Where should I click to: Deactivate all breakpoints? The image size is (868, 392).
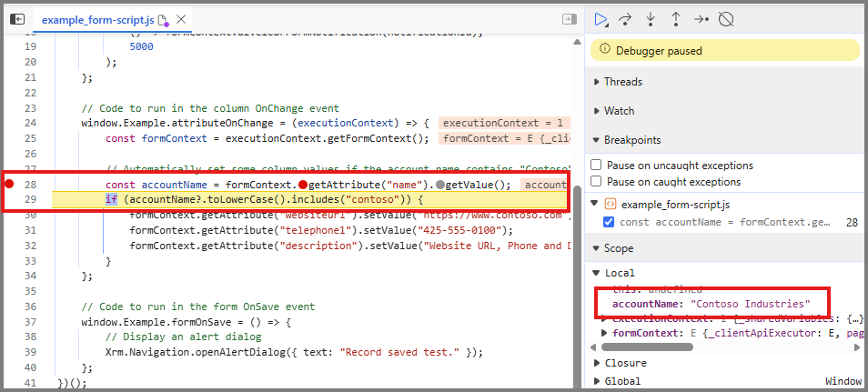(726, 19)
